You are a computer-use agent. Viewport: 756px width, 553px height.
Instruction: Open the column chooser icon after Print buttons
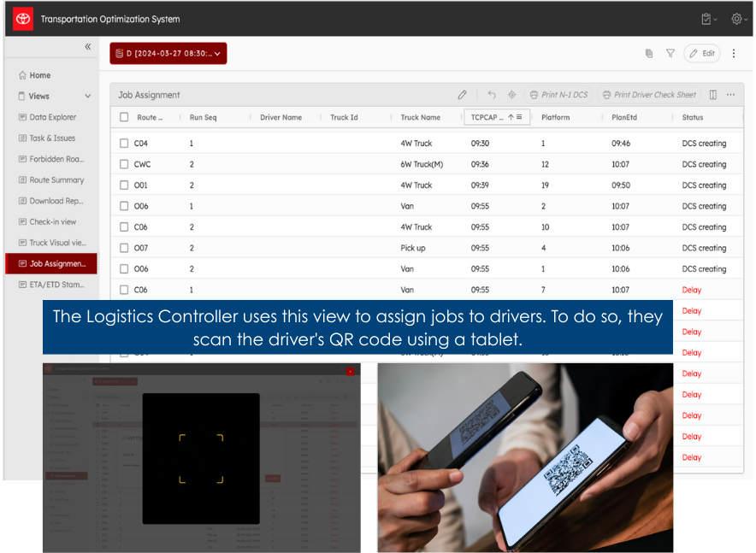(712, 95)
